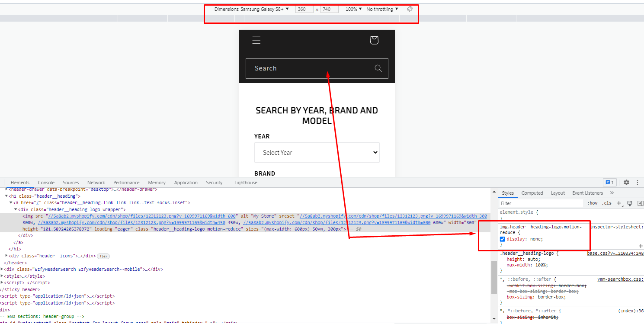Open the No throttling dropdown
The image size is (644, 324).
[x=382, y=9]
